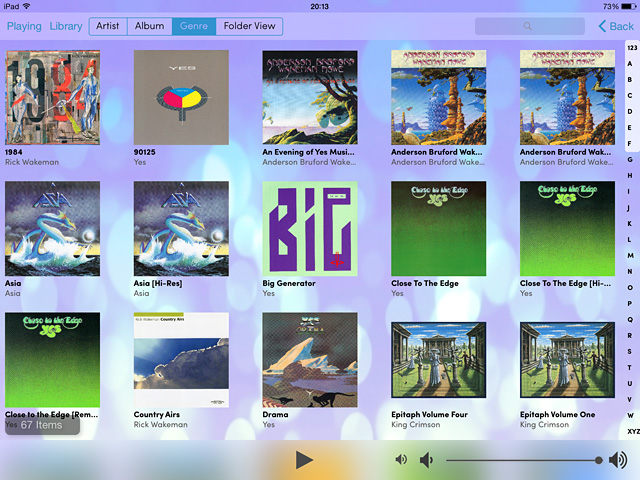
Task: Click the low volume speaker icon
Action: pyautogui.click(x=426, y=459)
